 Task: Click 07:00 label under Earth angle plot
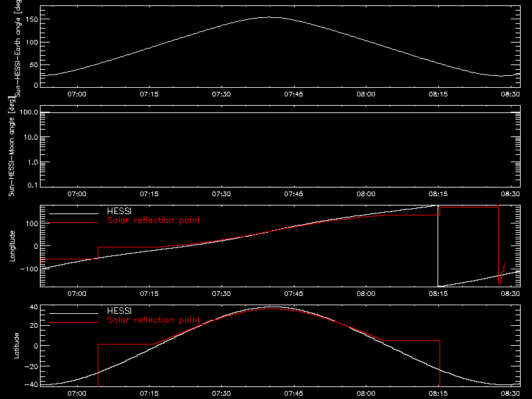click(76, 94)
